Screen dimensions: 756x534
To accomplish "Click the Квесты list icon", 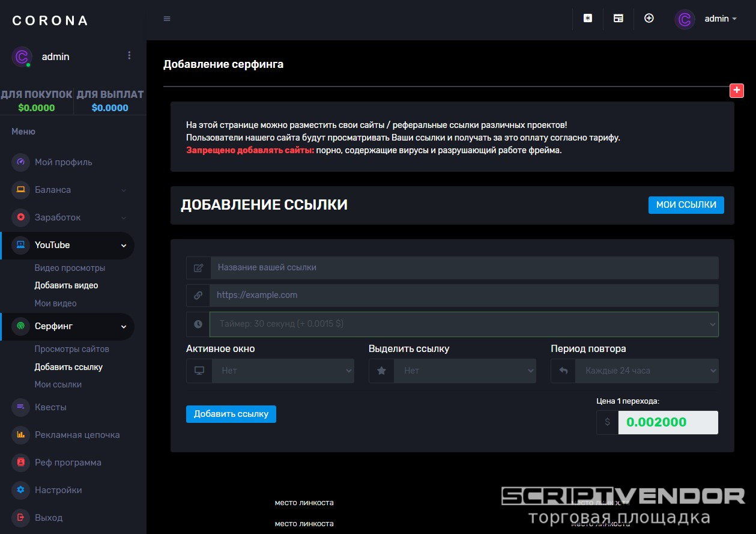I will (20, 407).
